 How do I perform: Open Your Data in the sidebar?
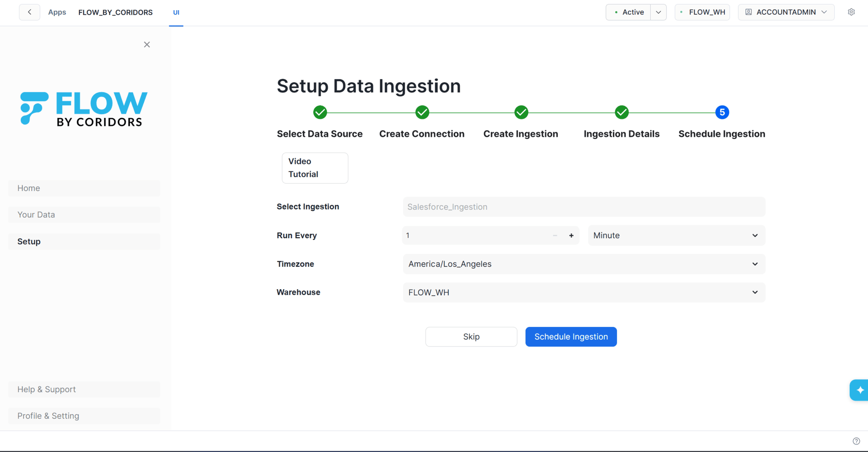84,215
